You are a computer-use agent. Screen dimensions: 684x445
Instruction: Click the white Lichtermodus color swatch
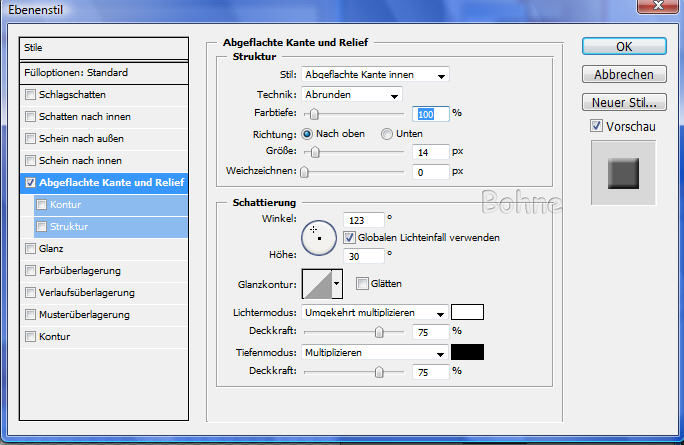coord(467,312)
